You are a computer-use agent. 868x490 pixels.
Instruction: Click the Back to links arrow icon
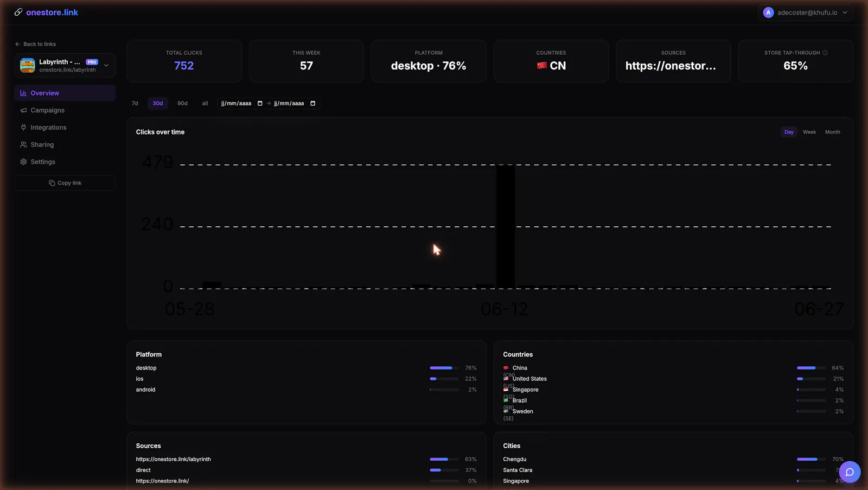pos(17,44)
